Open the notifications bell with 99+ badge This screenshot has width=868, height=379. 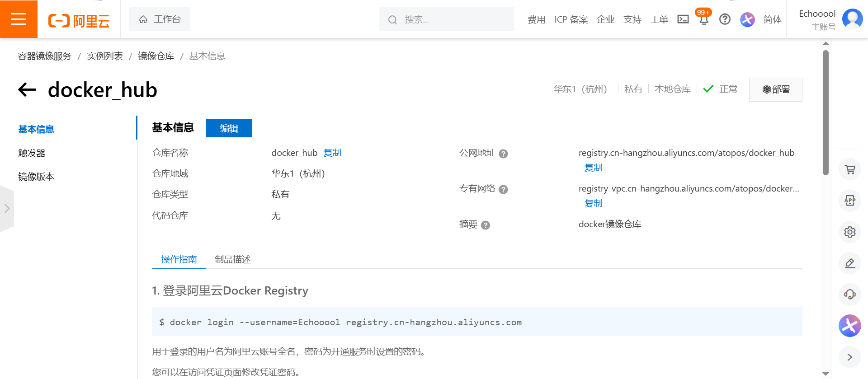(x=703, y=19)
